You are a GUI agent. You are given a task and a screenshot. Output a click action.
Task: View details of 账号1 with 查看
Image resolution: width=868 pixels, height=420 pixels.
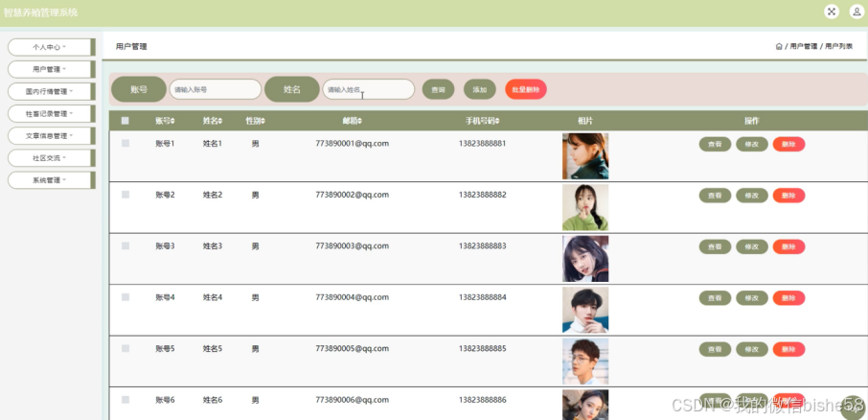[716, 144]
